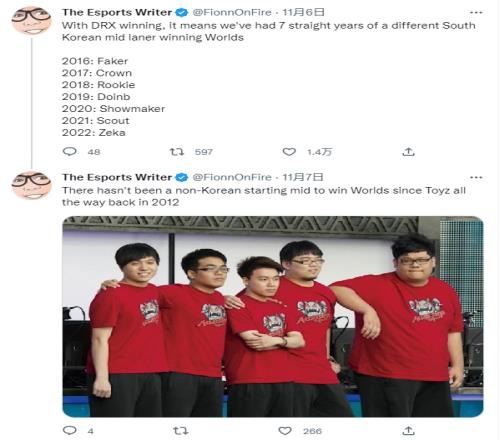Open more options menu on second tweet

tap(476, 177)
